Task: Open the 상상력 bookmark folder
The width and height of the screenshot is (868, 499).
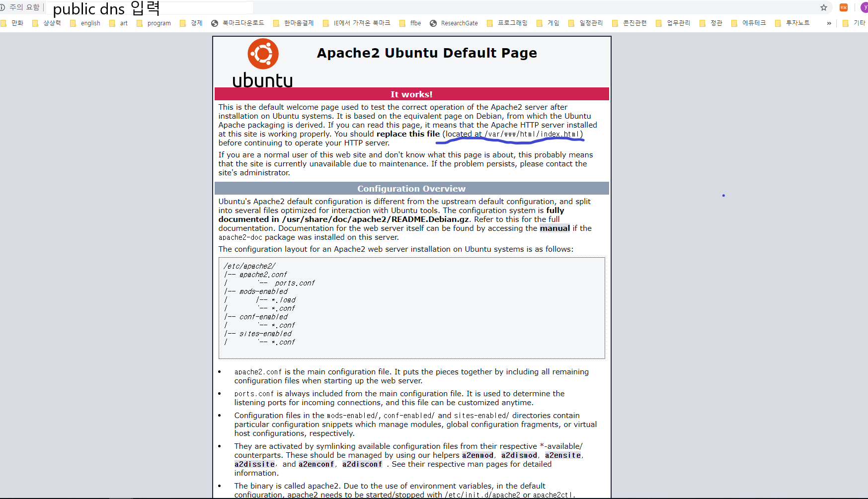Action: click(47, 23)
